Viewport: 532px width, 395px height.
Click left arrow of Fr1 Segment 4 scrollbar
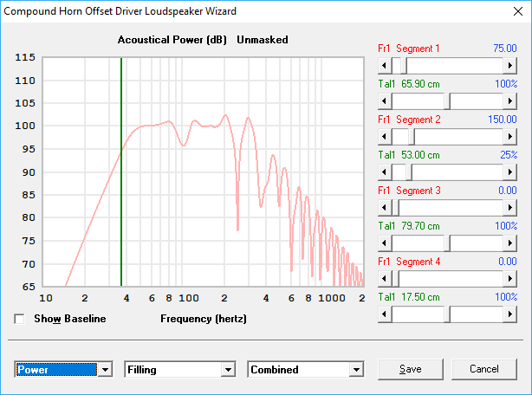tap(385, 279)
